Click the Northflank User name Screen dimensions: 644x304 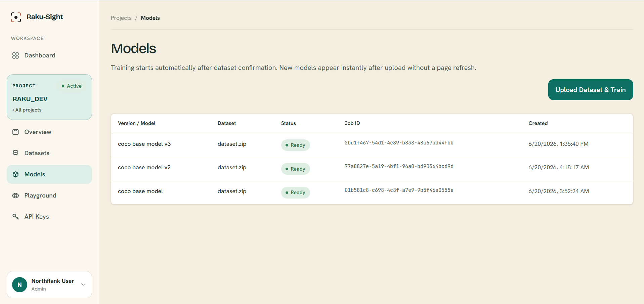pyautogui.click(x=53, y=281)
